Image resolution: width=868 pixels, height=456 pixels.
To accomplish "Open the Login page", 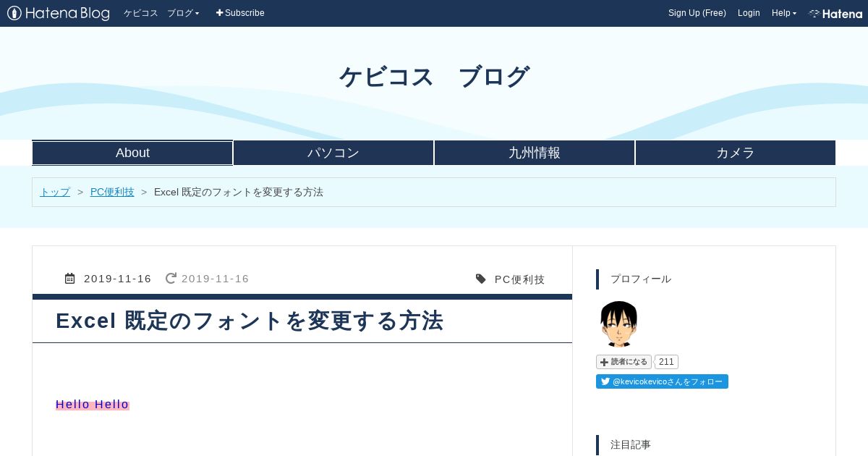I will [x=749, y=13].
